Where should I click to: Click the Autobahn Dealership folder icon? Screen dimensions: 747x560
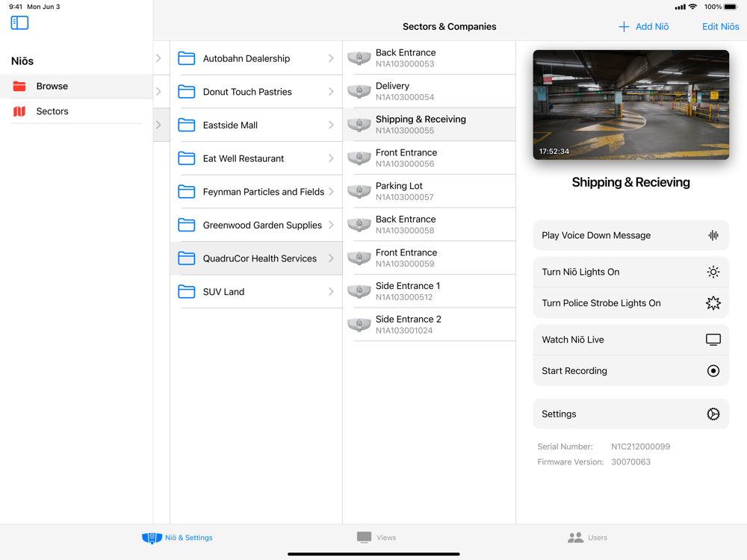(x=186, y=58)
